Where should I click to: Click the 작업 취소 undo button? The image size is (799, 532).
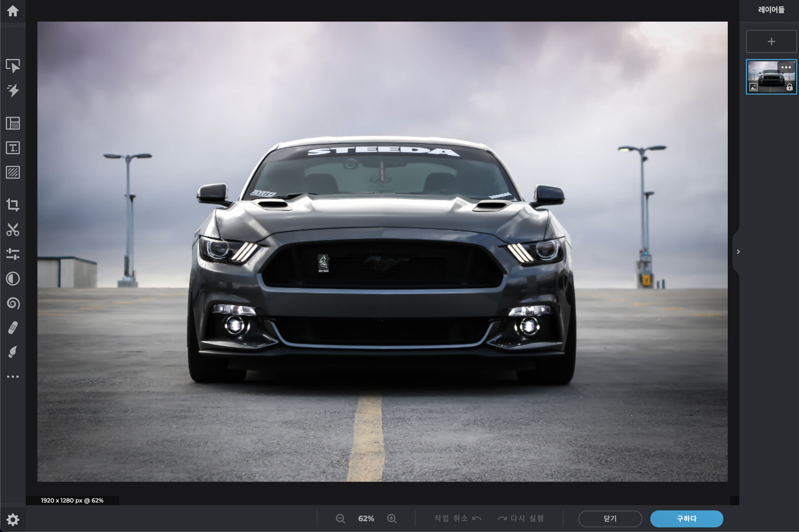(x=458, y=519)
